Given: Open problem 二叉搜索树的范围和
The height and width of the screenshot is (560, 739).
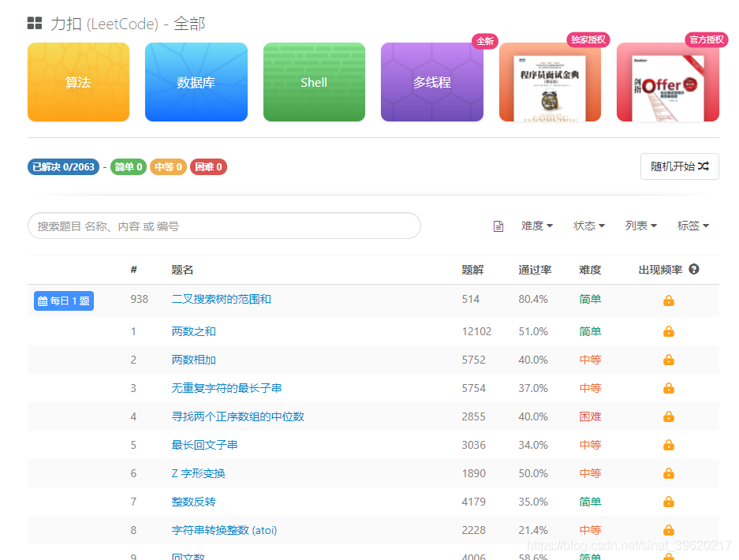Looking at the screenshot, I should click(x=221, y=300).
